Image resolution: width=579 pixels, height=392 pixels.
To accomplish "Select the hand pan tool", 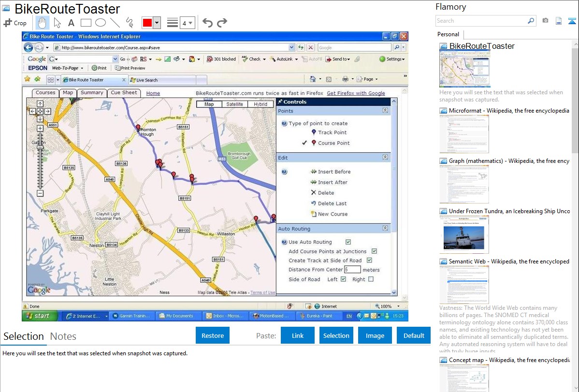I will point(42,23).
